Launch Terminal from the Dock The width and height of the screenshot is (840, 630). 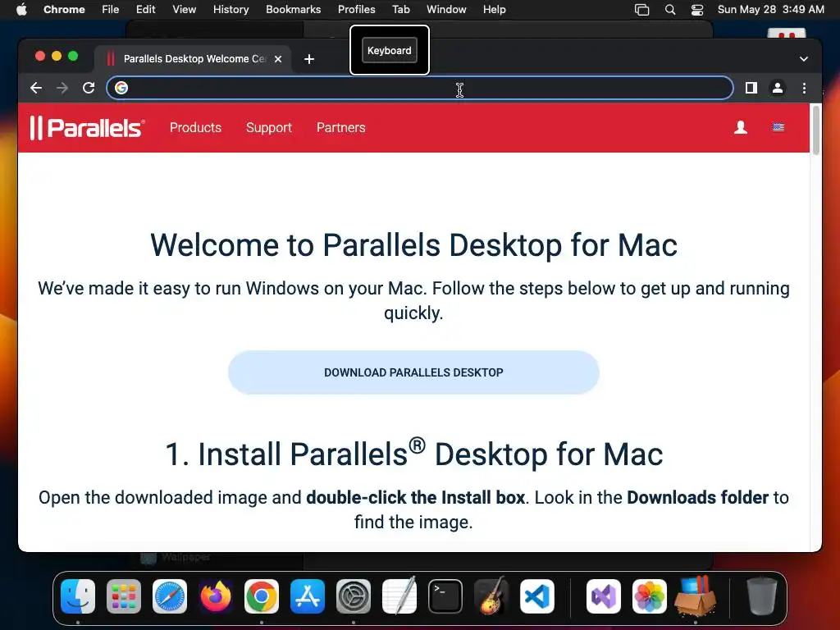[445, 596]
